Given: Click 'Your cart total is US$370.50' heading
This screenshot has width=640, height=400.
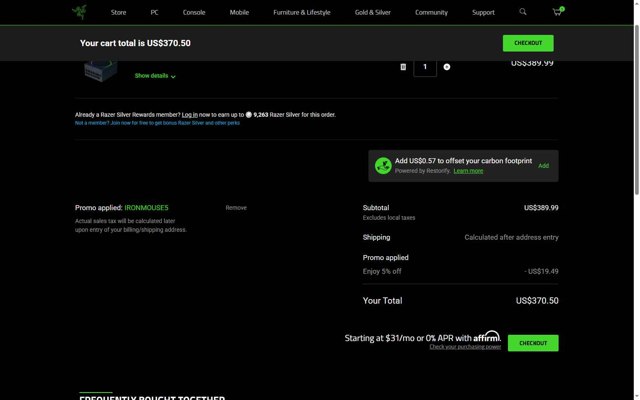Looking at the screenshot, I should (135, 43).
